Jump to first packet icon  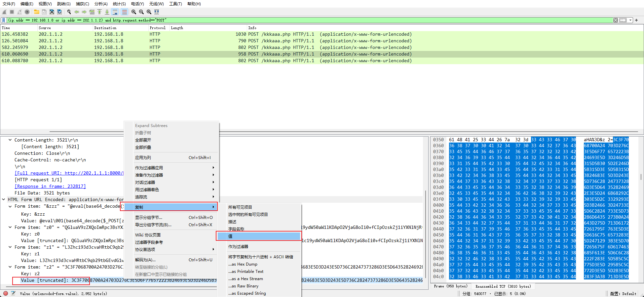[x=99, y=12]
